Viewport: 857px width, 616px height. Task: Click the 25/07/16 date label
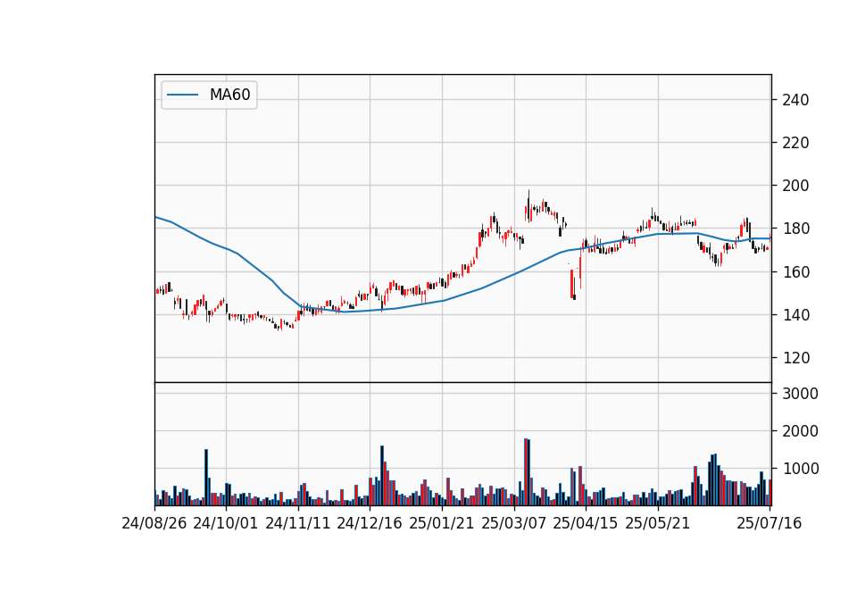[769, 523]
